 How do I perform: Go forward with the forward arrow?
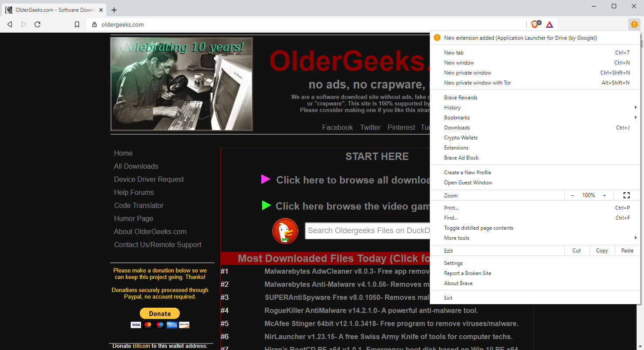pos(24,24)
